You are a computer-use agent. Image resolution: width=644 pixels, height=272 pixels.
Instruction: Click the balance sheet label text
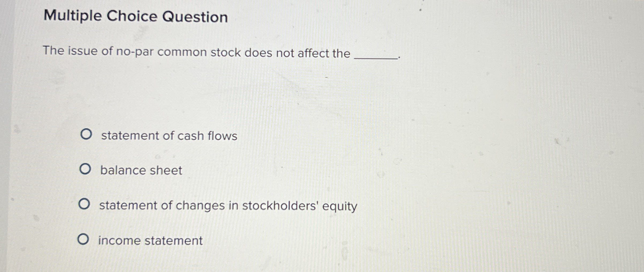tap(141, 170)
